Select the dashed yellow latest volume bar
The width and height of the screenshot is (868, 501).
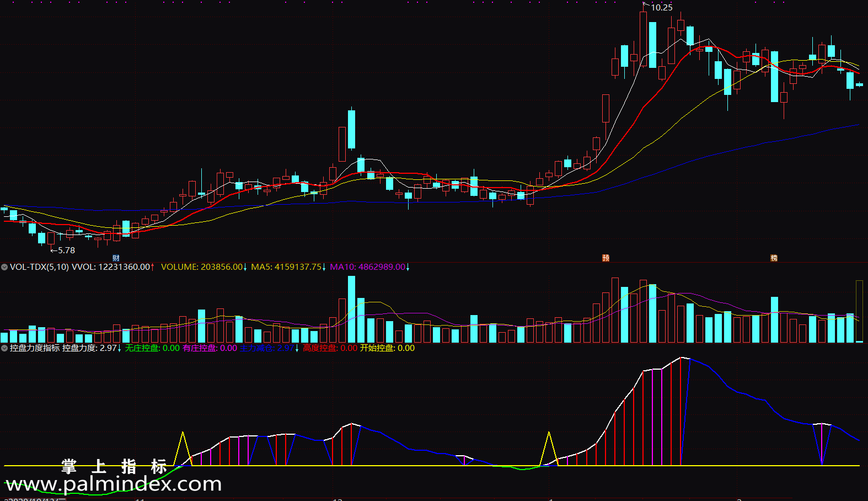859,311
